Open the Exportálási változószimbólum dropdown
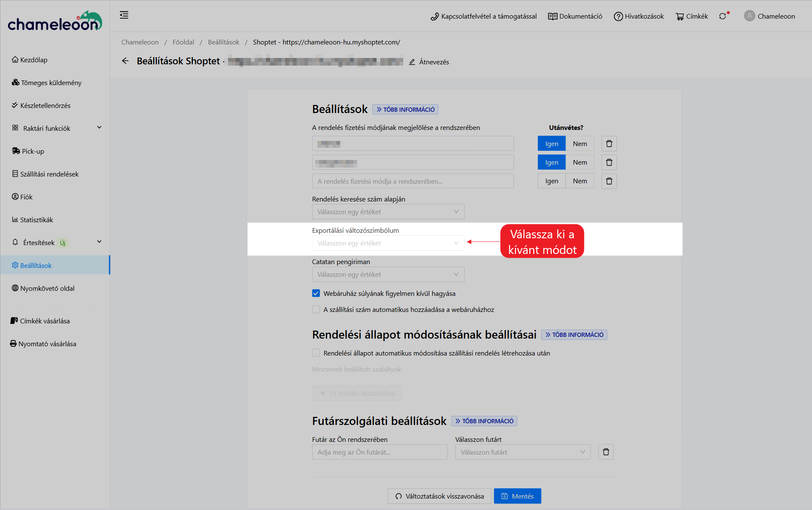 pyautogui.click(x=388, y=243)
